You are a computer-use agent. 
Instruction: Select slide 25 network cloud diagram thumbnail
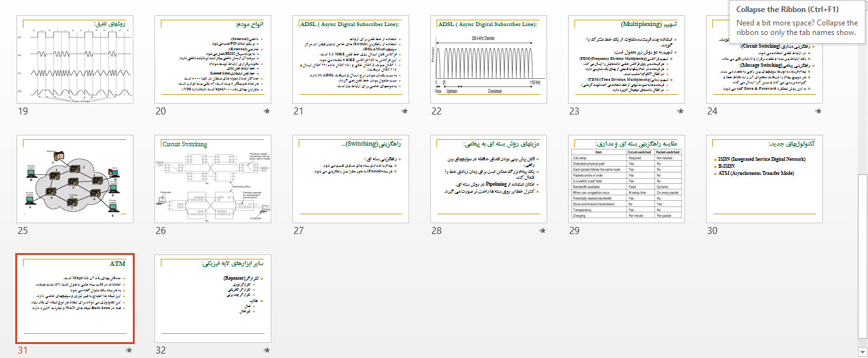click(x=76, y=179)
